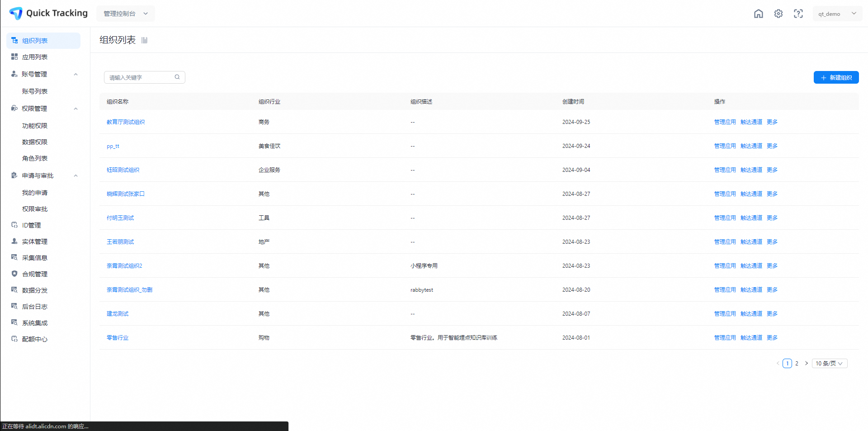Collapse the 账号管理 chevron
The image size is (868, 431).
point(76,74)
